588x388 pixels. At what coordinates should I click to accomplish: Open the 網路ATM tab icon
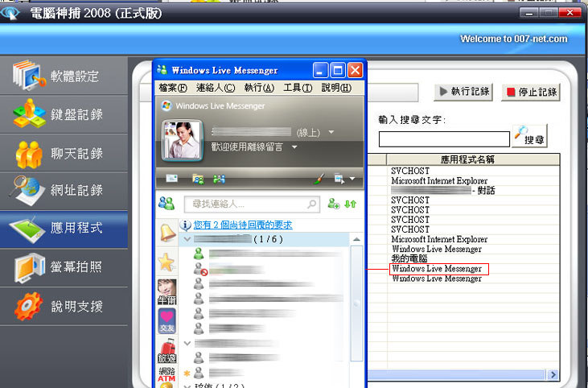point(167,377)
